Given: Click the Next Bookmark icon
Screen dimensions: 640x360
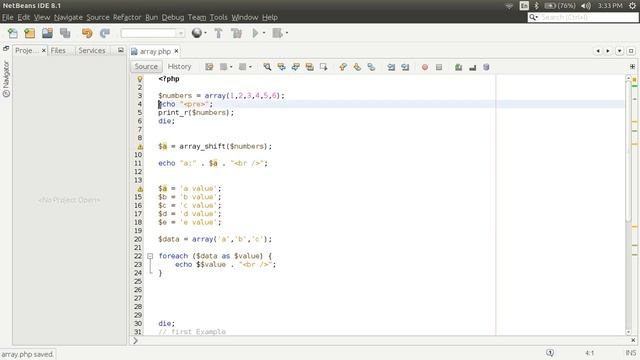Looking at the screenshot, I should (x=357, y=67).
